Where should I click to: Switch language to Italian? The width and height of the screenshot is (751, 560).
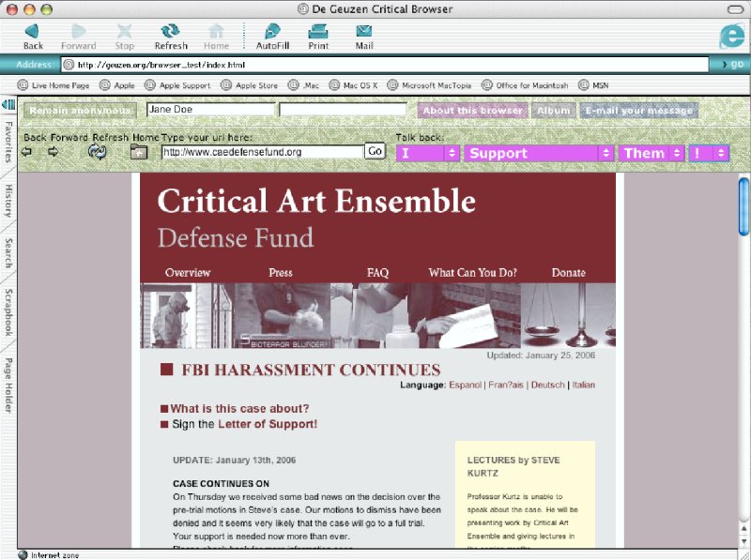(x=583, y=385)
